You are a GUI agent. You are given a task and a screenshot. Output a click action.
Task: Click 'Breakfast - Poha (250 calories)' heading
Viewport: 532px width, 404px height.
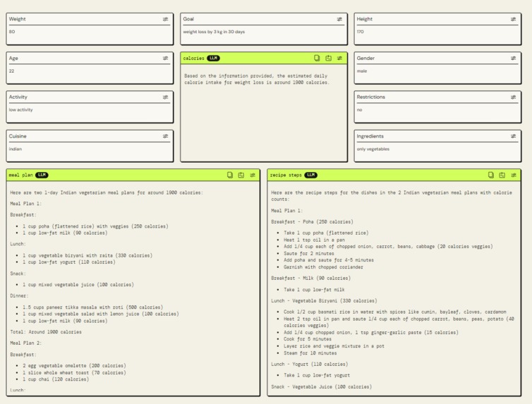312,222
